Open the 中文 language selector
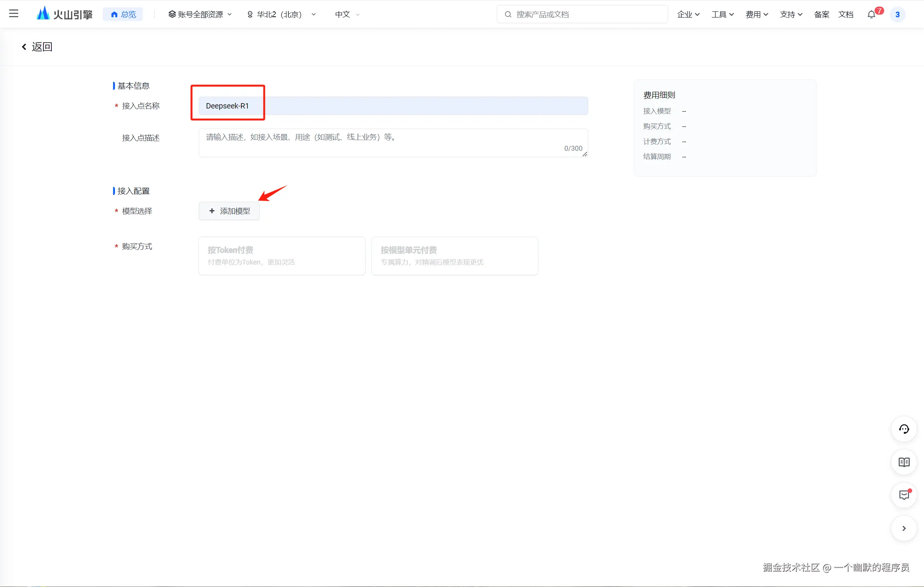 pyautogui.click(x=347, y=14)
